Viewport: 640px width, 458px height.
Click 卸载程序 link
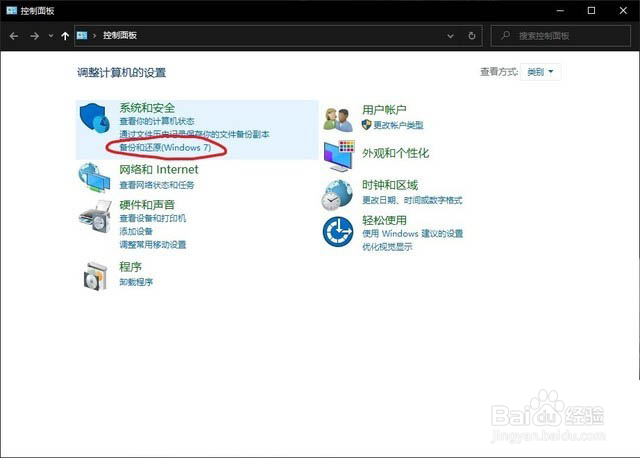(x=136, y=282)
